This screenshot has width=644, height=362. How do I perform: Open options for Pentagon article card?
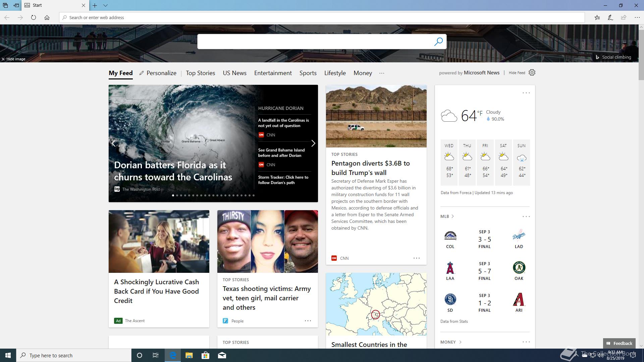416,258
